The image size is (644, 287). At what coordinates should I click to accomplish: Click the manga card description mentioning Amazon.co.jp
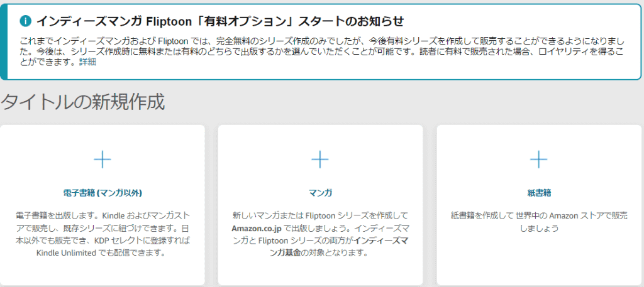(x=320, y=234)
